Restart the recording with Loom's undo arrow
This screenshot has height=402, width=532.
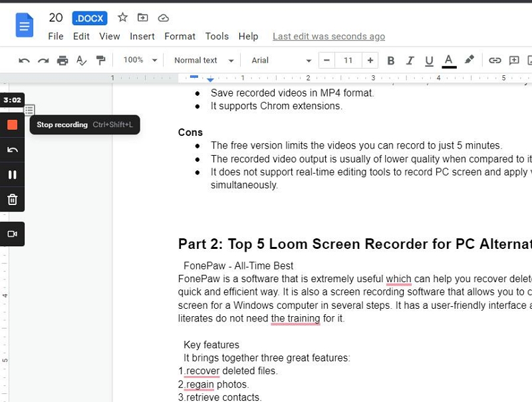coord(12,150)
